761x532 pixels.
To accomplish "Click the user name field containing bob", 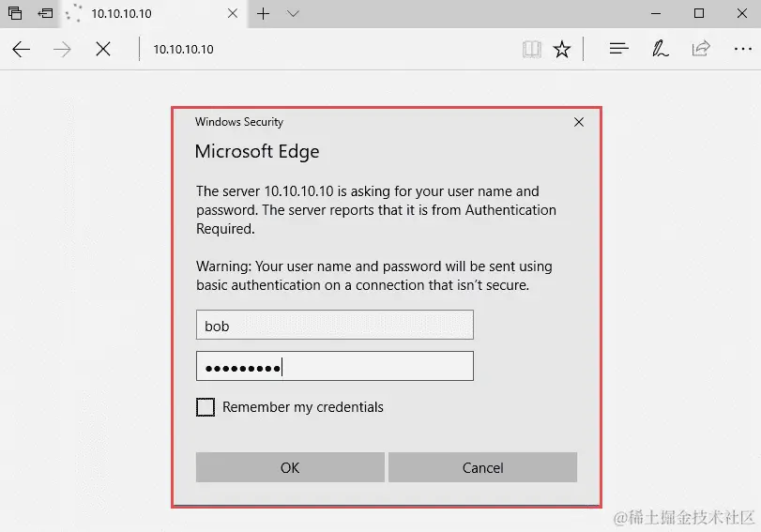I will (335, 325).
